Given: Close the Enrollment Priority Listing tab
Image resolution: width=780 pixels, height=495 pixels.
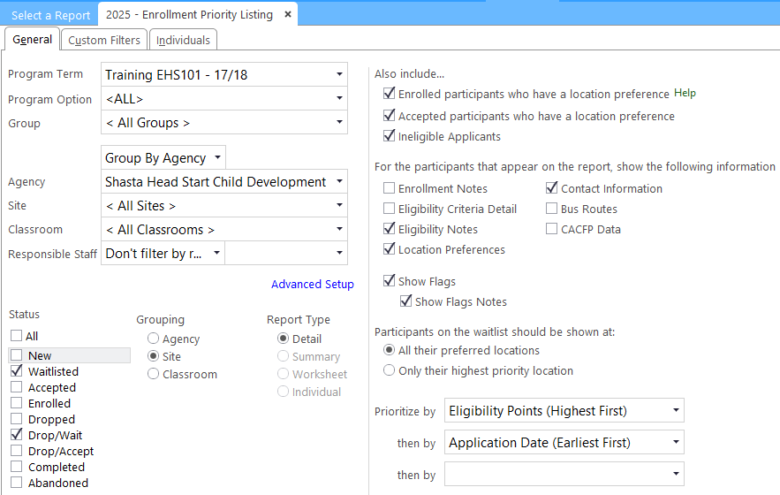Looking at the screenshot, I should (x=288, y=15).
